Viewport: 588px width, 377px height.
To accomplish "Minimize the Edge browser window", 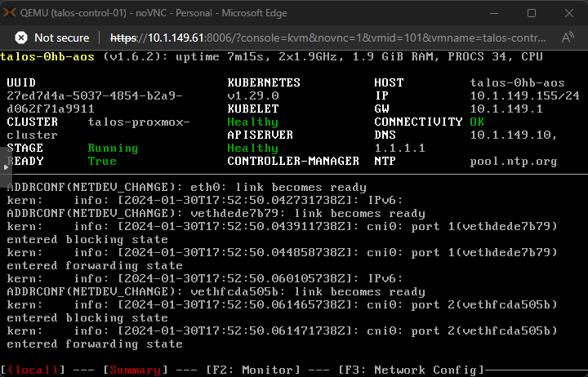I will click(496, 13).
